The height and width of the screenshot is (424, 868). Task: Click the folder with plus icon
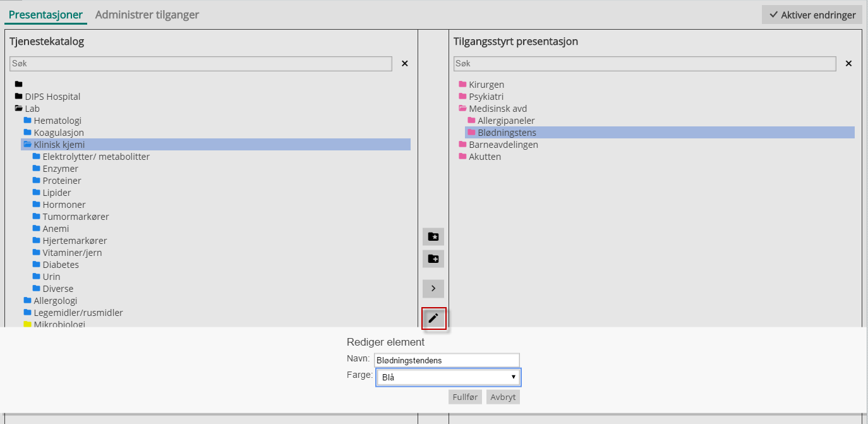(x=433, y=259)
